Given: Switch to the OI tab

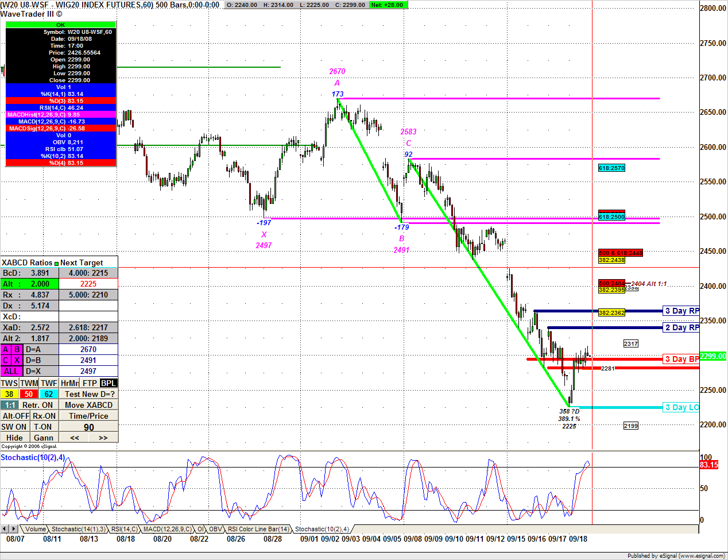Looking at the screenshot, I should click(200, 529).
